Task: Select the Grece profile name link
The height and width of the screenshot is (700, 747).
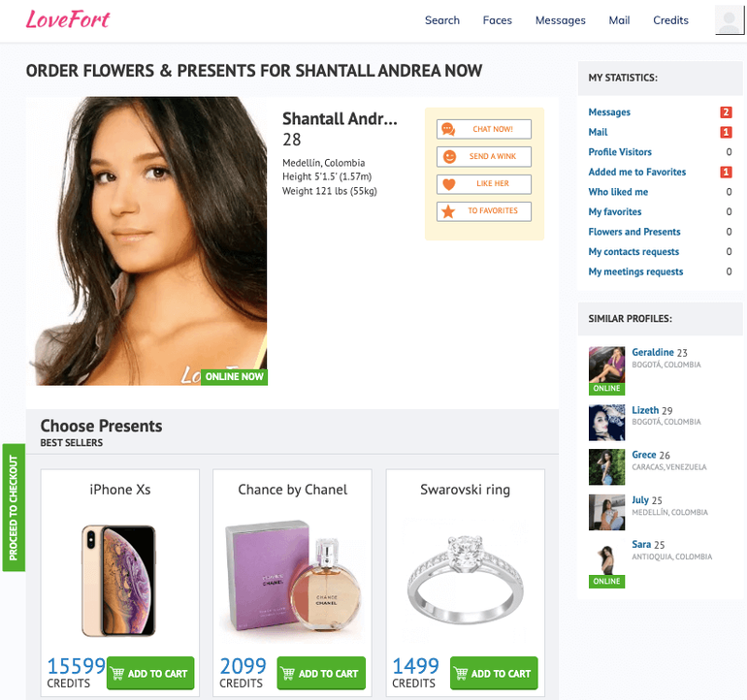Action: click(643, 455)
